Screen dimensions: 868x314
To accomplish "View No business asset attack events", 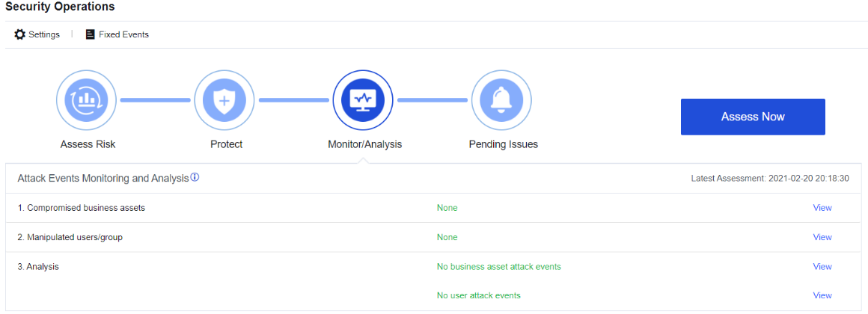I will coord(822,266).
